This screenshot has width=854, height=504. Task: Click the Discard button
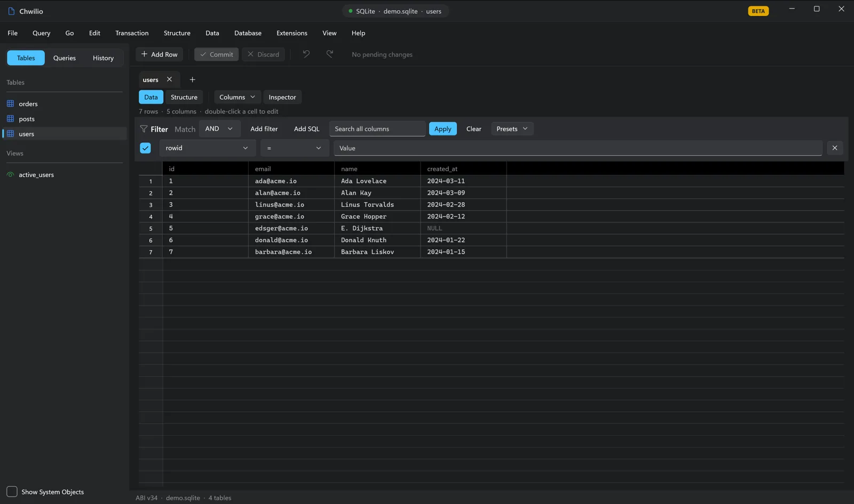point(264,54)
